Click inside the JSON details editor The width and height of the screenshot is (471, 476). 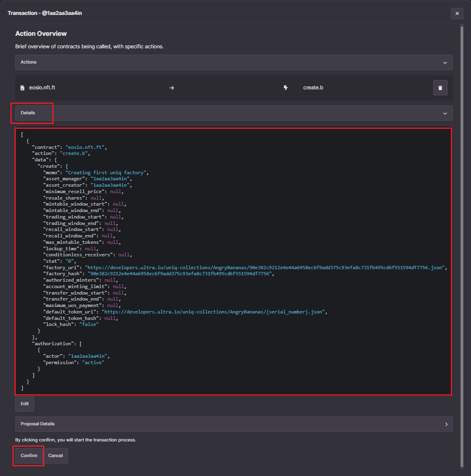(x=233, y=262)
